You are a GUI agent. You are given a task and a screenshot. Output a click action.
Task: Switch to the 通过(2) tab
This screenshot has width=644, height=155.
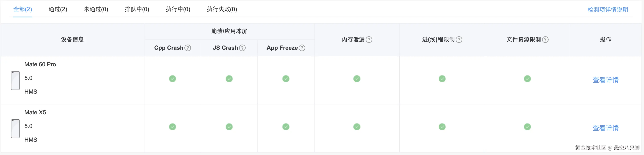point(57,9)
